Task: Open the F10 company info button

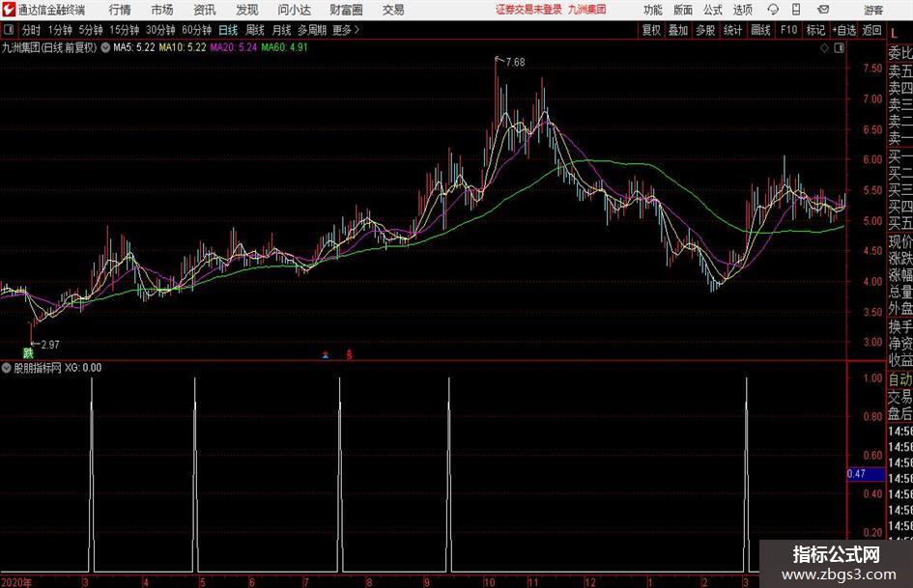Action: [x=789, y=30]
